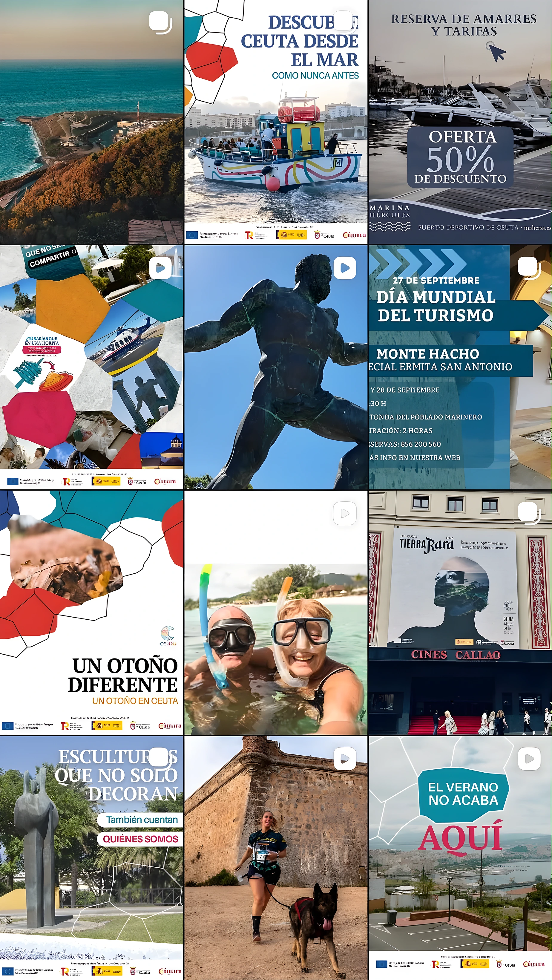Open the woman running with dog video
The height and width of the screenshot is (980, 552).
point(276,858)
